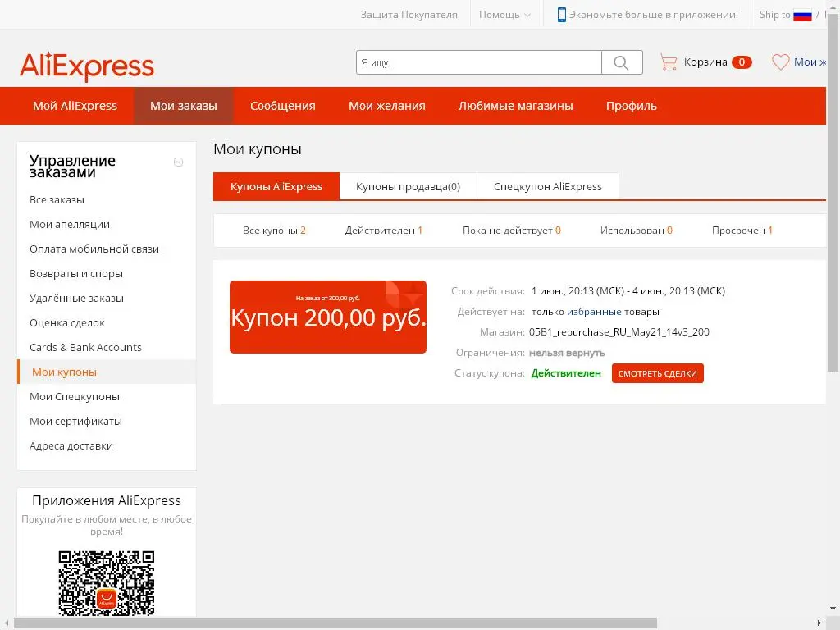Image resolution: width=840 pixels, height=630 pixels.
Task: Open Все заказы in sidebar
Action: point(57,200)
